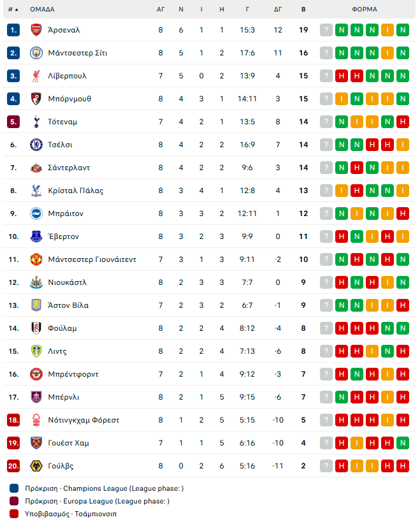Sort standings by the ΑΓ column
The width and height of the screenshot is (420, 522).
161,10
